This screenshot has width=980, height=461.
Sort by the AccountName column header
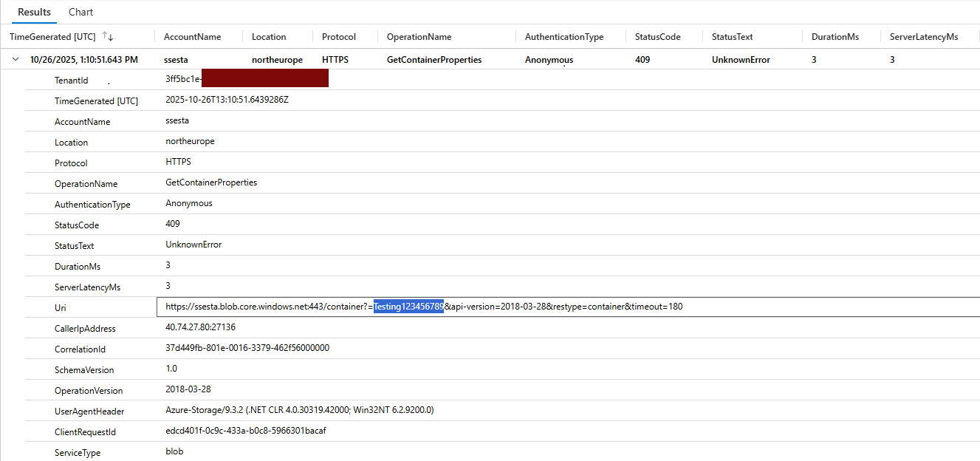click(x=192, y=37)
